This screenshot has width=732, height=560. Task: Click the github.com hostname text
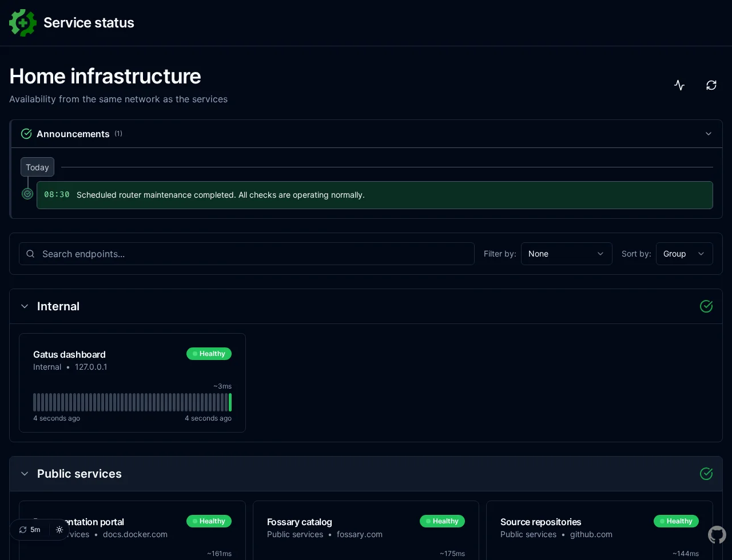[x=591, y=534]
